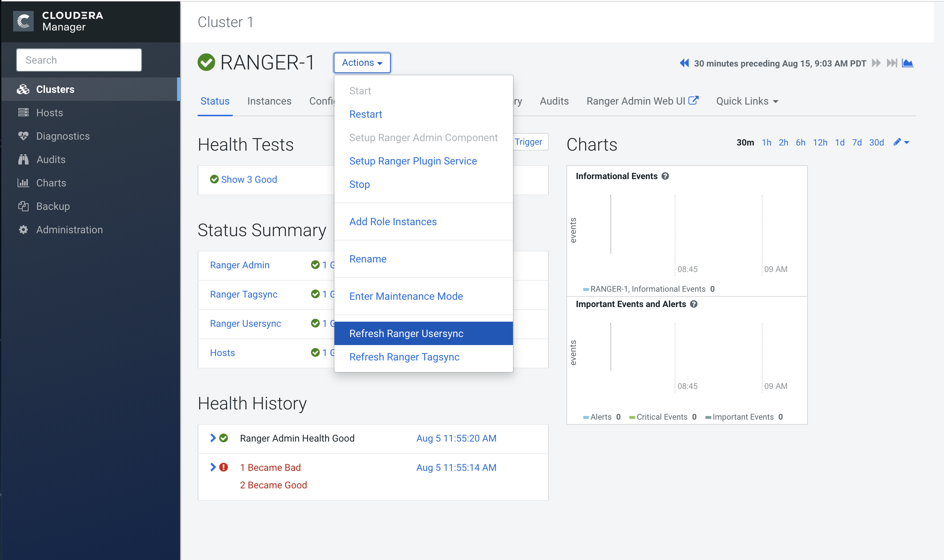Toggle the Actions dropdown button
The width and height of the screenshot is (944, 560).
(x=362, y=63)
